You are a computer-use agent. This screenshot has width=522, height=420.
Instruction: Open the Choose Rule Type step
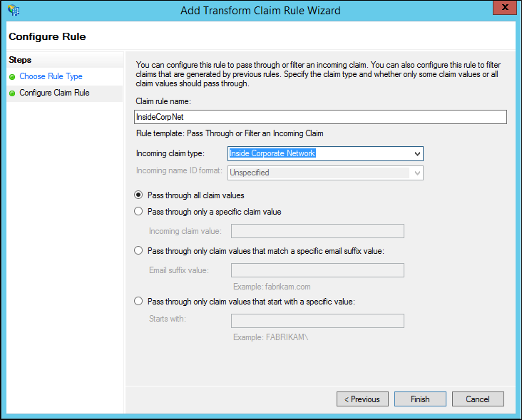(x=51, y=76)
